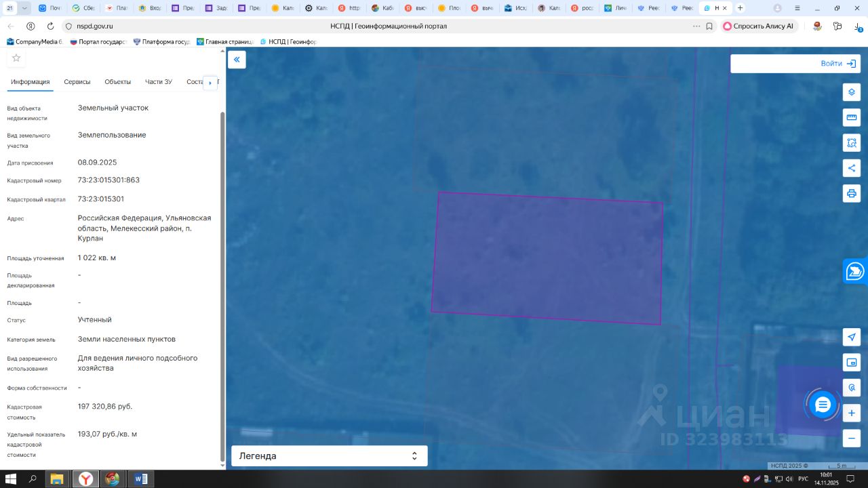Switch to the Сервисы tab
Image resolution: width=868 pixels, height=488 pixels.
[77, 82]
